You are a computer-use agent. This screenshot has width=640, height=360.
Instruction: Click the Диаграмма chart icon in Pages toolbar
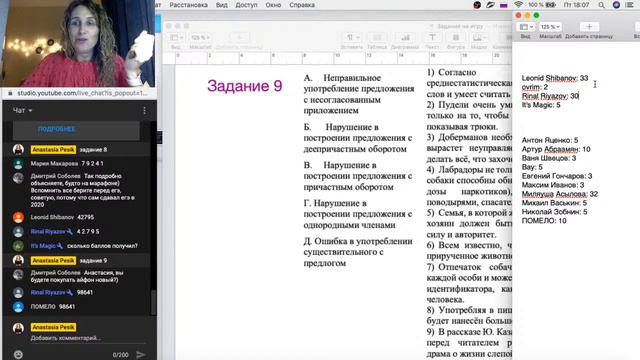click(405, 38)
